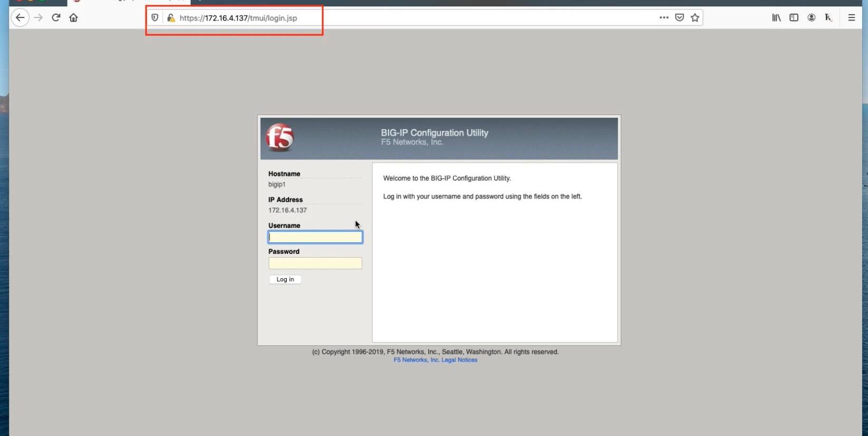Open the tracking protection shield icon
The width and height of the screenshot is (868, 436).
tap(155, 18)
